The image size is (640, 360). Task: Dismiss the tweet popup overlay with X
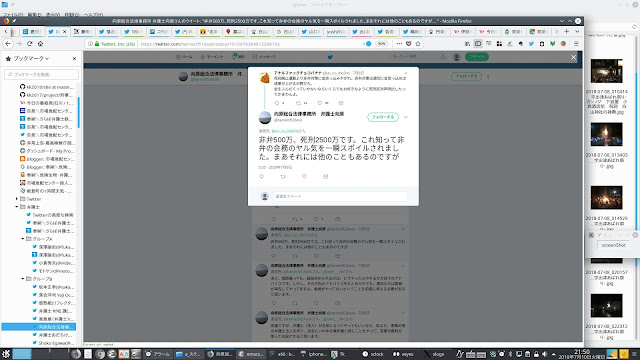573,58
